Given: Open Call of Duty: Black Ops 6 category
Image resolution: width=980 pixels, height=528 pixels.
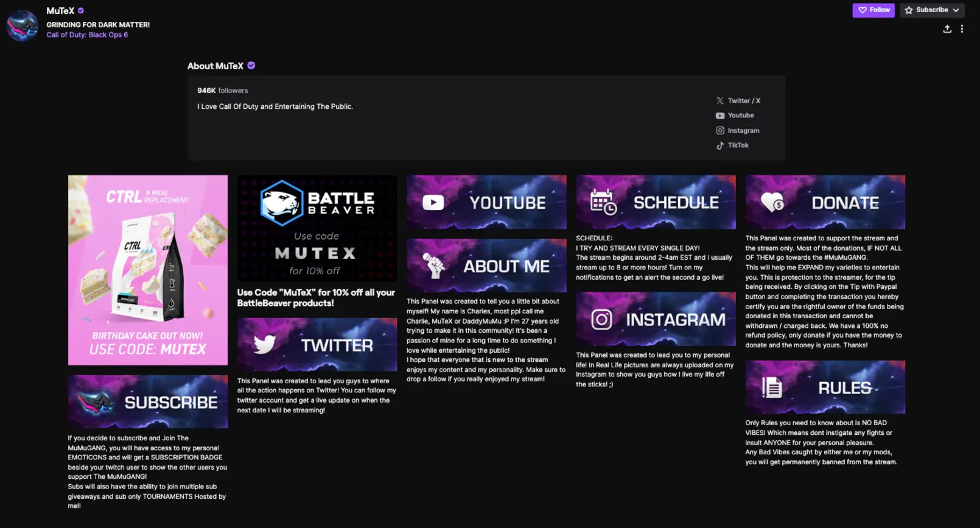Looking at the screenshot, I should (87, 35).
